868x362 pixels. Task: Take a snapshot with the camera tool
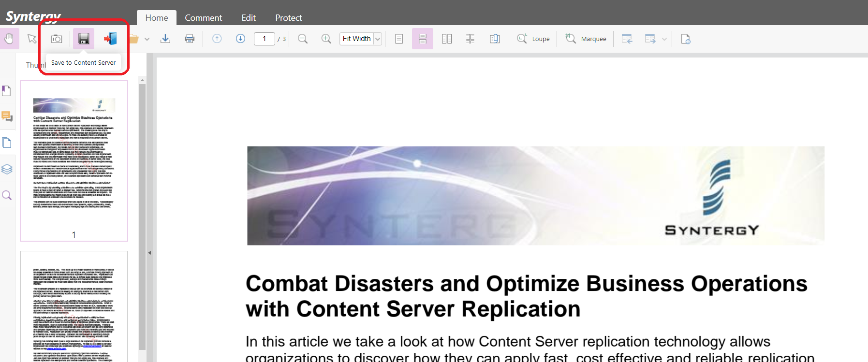pyautogui.click(x=57, y=39)
